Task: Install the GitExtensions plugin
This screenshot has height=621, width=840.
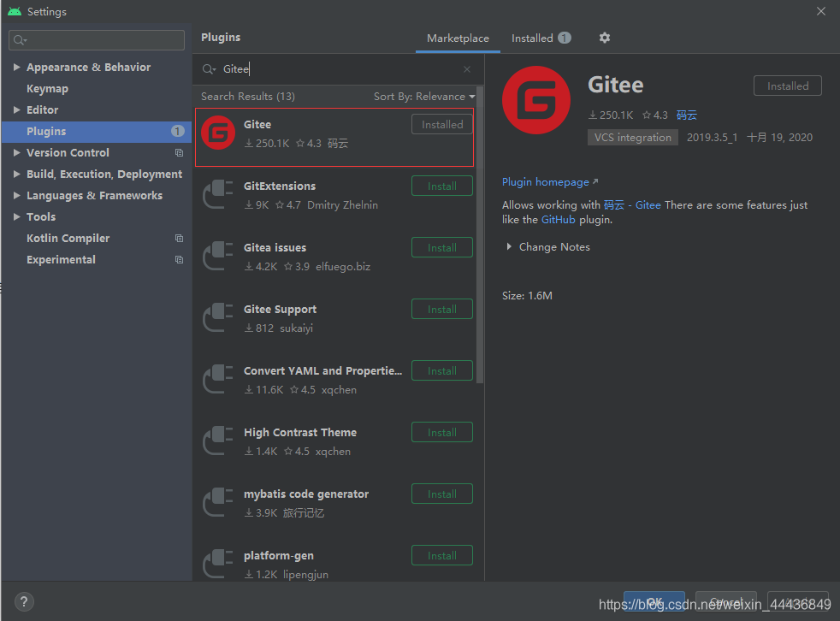Action: (442, 186)
